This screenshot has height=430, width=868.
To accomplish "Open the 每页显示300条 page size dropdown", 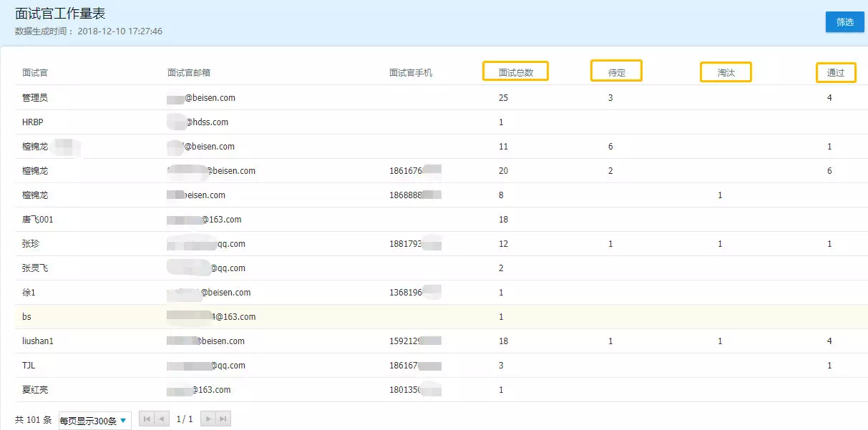I will coord(94,419).
